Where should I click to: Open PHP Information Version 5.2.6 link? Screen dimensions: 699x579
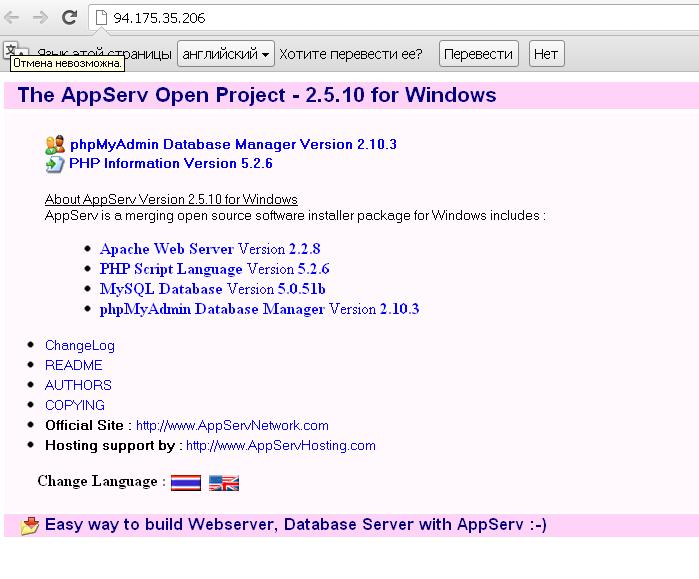coord(171,164)
